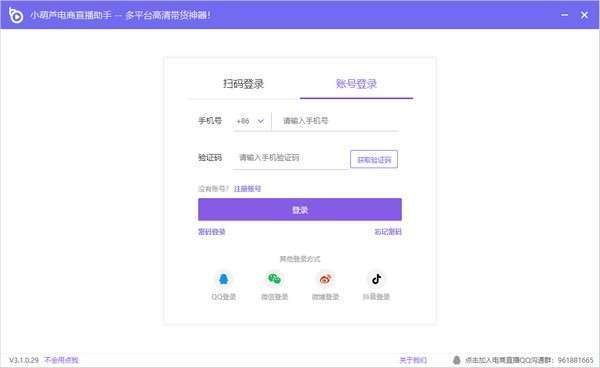Click the 获取验证码 button
The image size is (600, 368).
(x=374, y=160)
